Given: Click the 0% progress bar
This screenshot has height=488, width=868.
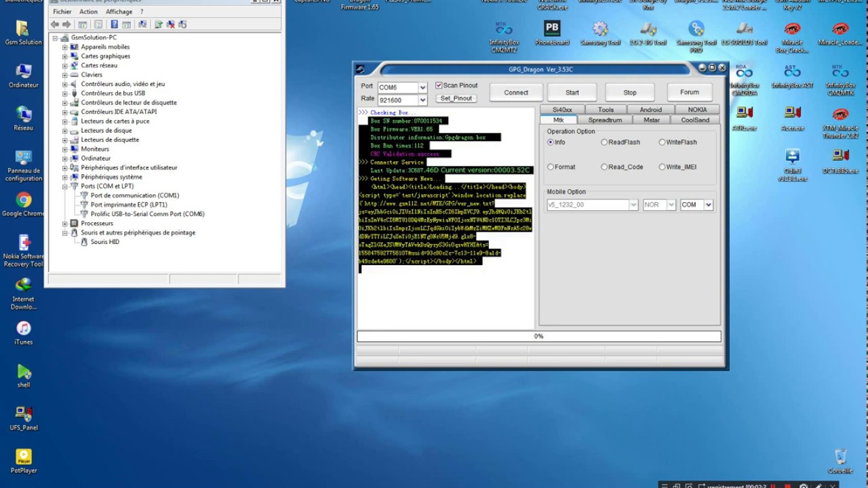Looking at the screenshot, I should (x=538, y=336).
